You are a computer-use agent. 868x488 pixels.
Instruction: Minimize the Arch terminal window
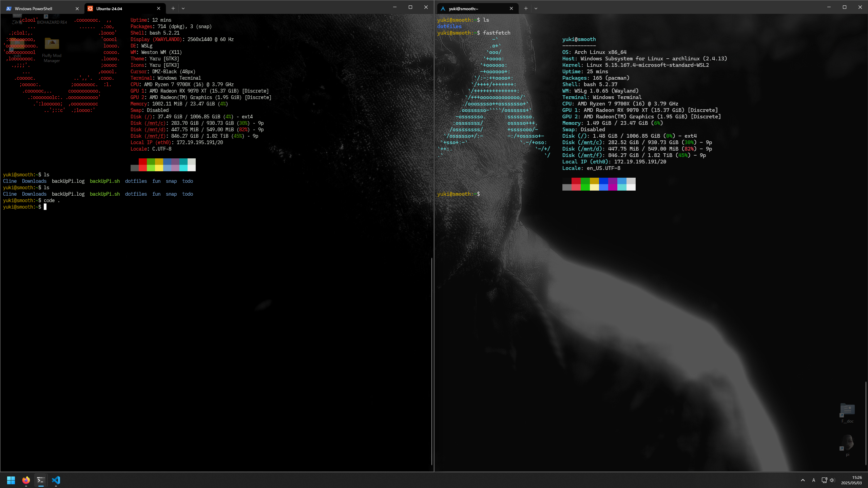(x=829, y=7)
